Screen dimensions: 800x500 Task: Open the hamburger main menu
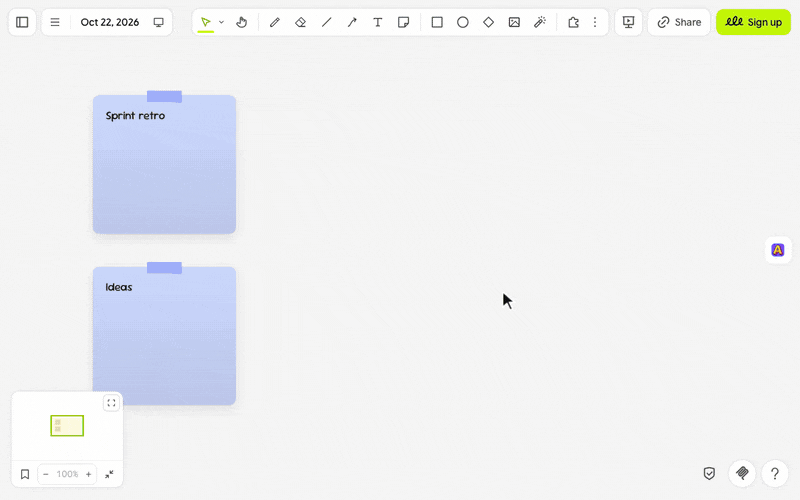55,22
